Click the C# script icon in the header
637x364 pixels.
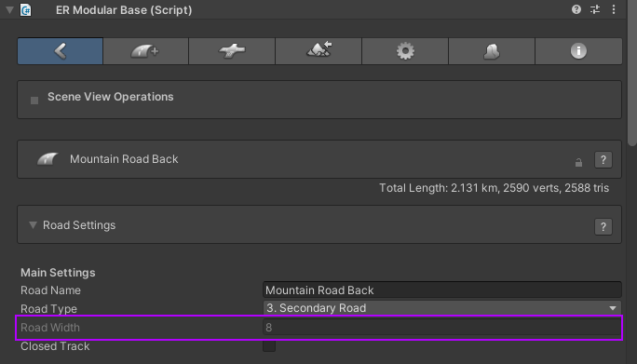(x=25, y=9)
